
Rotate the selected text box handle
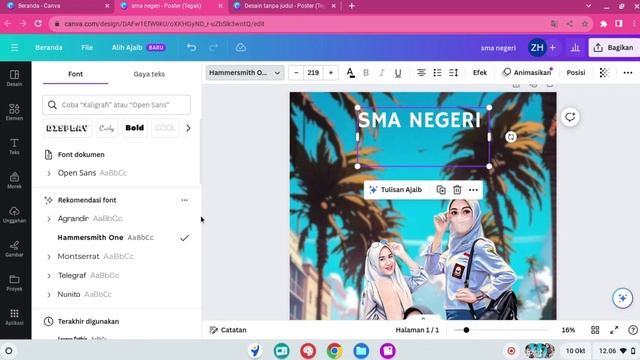point(511,137)
